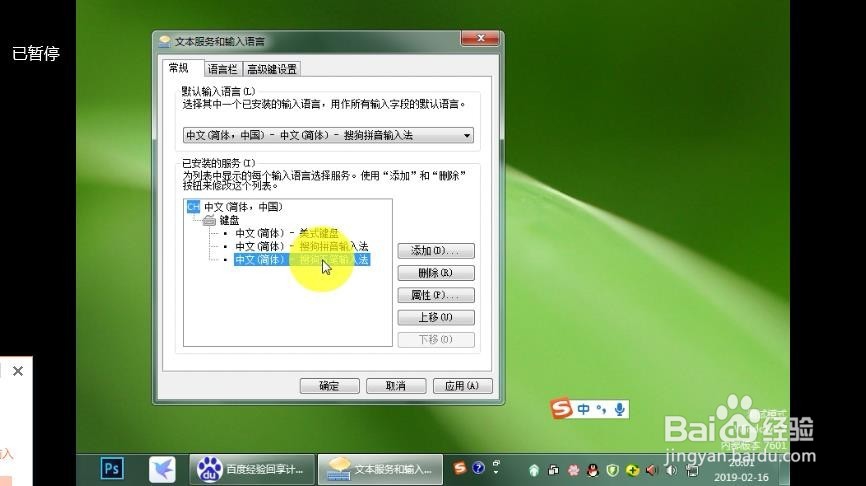The width and height of the screenshot is (866, 486).
Task: Click the 添加(D)... button
Action: pyautogui.click(x=436, y=251)
